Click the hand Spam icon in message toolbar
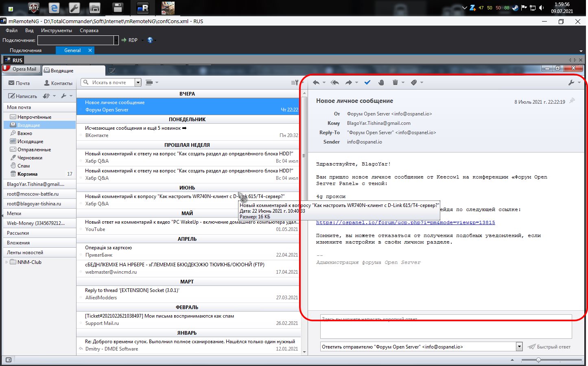The image size is (588, 366). point(381,83)
